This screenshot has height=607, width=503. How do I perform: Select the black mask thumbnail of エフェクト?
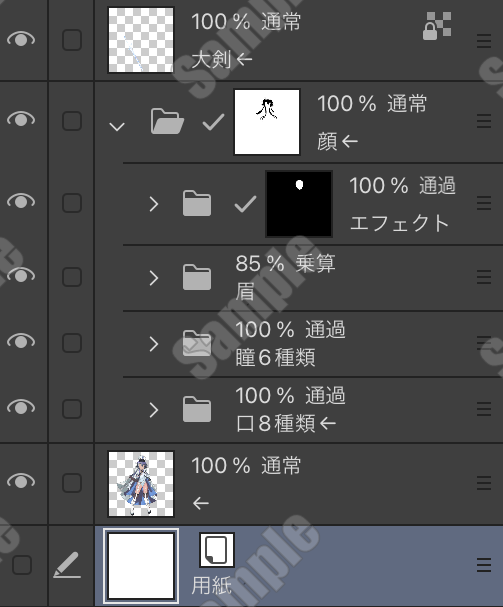coord(299,204)
